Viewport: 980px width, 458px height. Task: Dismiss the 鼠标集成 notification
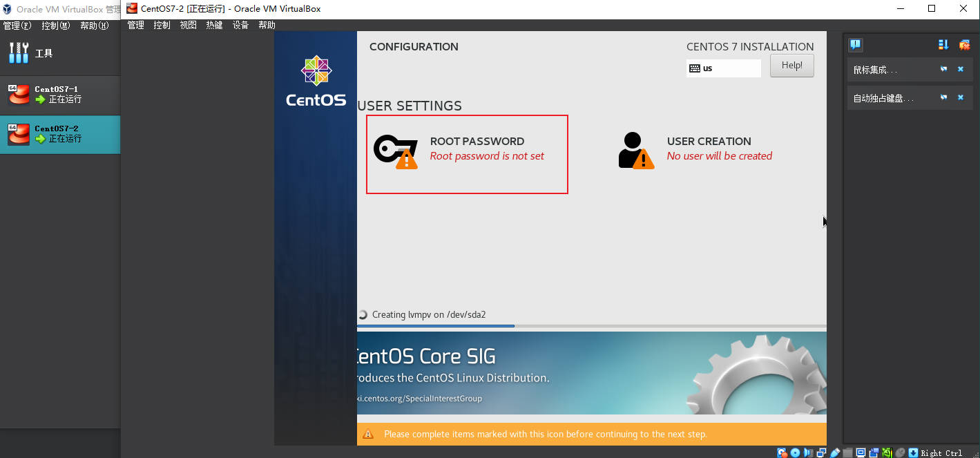960,69
